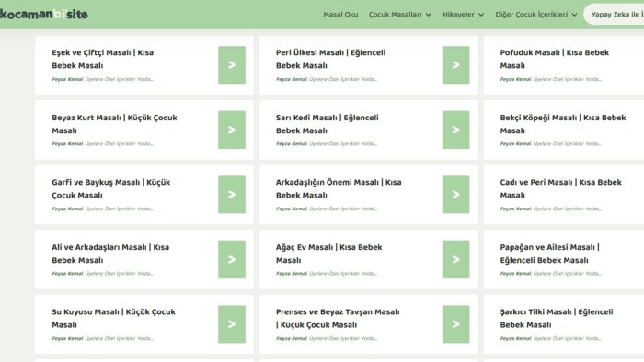Open Prenses ve Beyaz Tavşan Masalı title

click(338, 318)
